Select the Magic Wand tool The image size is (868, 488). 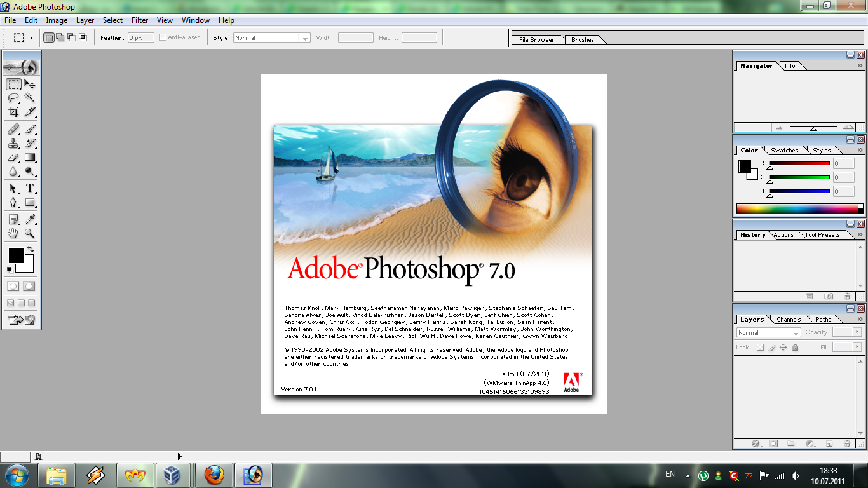30,98
